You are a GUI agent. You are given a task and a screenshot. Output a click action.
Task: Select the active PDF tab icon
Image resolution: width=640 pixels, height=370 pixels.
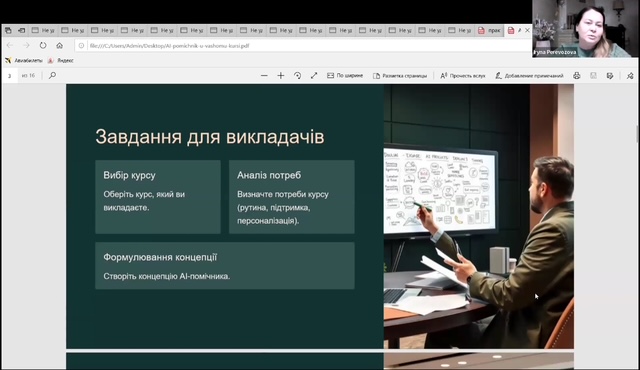(x=511, y=30)
